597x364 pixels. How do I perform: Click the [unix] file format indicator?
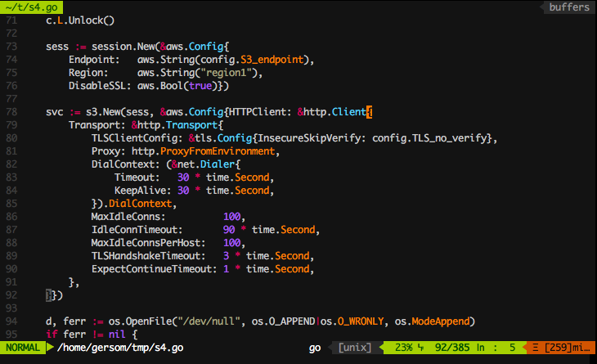[x=354, y=348]
